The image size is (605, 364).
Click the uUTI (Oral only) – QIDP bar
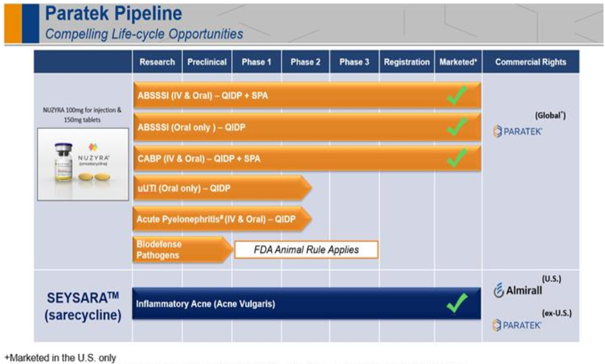pos(223,188)
